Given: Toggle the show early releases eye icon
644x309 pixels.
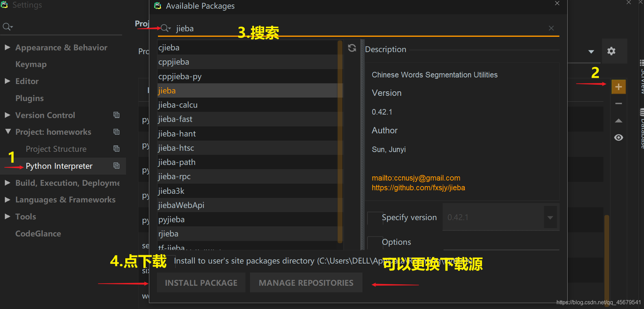Looking at the screenshot, I should click(x=619, y=137).
